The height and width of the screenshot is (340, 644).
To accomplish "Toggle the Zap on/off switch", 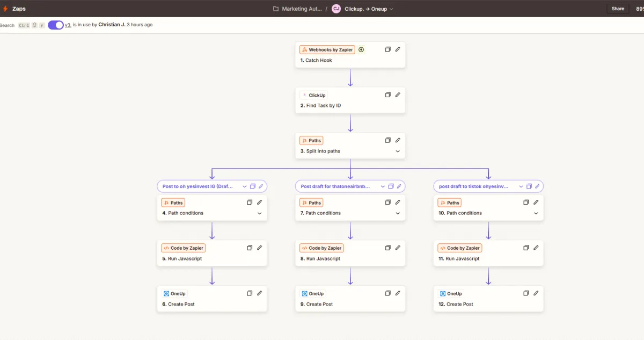I will pos(56,25).
